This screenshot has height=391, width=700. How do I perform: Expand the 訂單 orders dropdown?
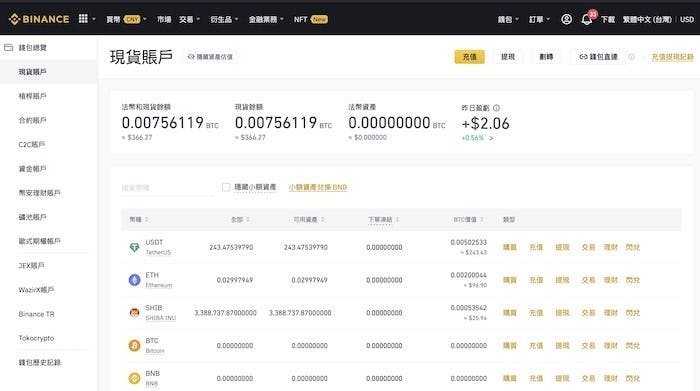pos(539,19)
